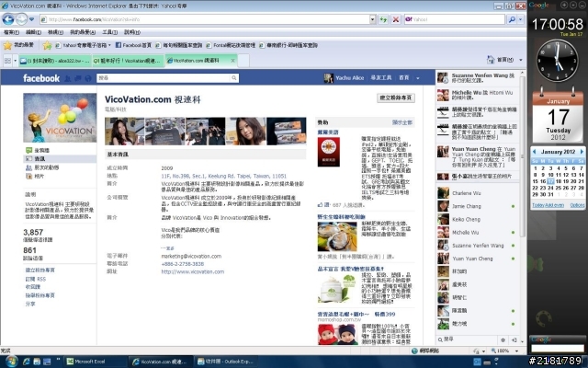Refresh the page with the green arrows icon
The image size is (588, 368).
[x=383, y=19]
